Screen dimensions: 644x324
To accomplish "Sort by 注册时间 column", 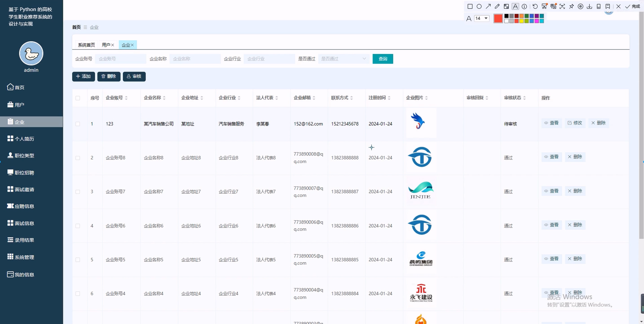I will [x=389, y=98].
